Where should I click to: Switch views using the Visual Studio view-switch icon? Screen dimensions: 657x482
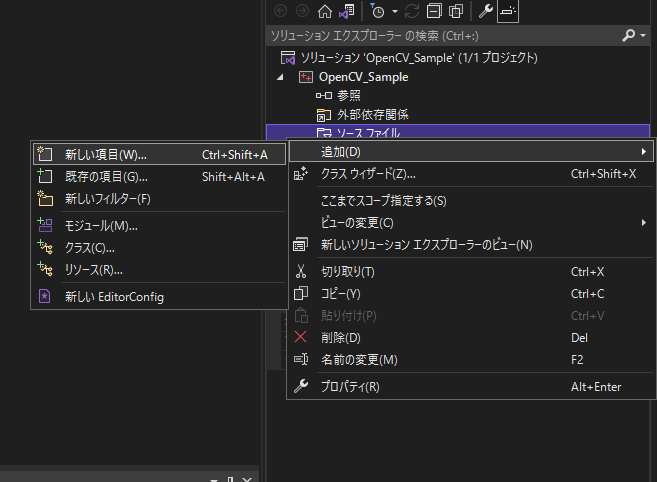coord(347,11)
